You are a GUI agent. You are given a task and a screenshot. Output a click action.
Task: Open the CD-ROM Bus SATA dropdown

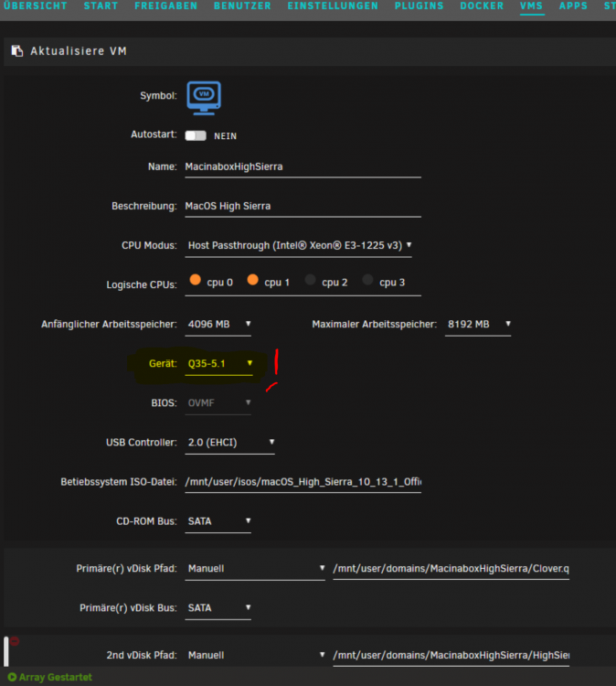coord(218,521)
